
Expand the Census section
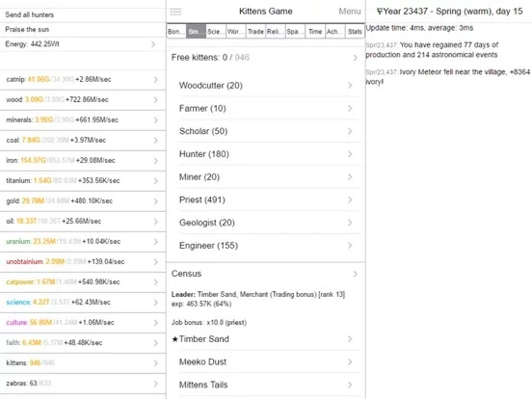(x=266, y=274)
